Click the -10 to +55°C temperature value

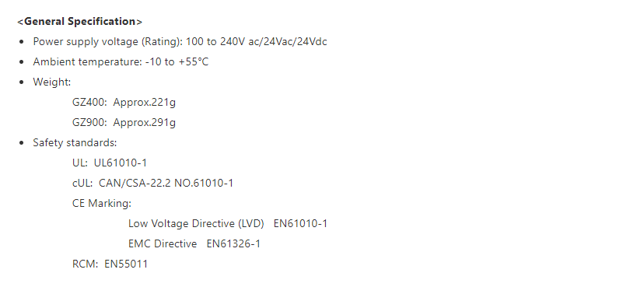[x=177, y=61]
